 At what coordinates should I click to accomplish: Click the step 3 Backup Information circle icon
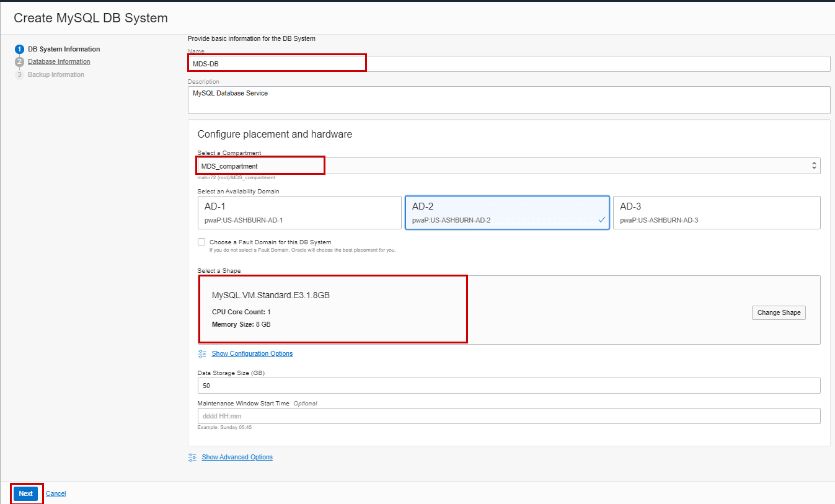click(x=19, y=74)
